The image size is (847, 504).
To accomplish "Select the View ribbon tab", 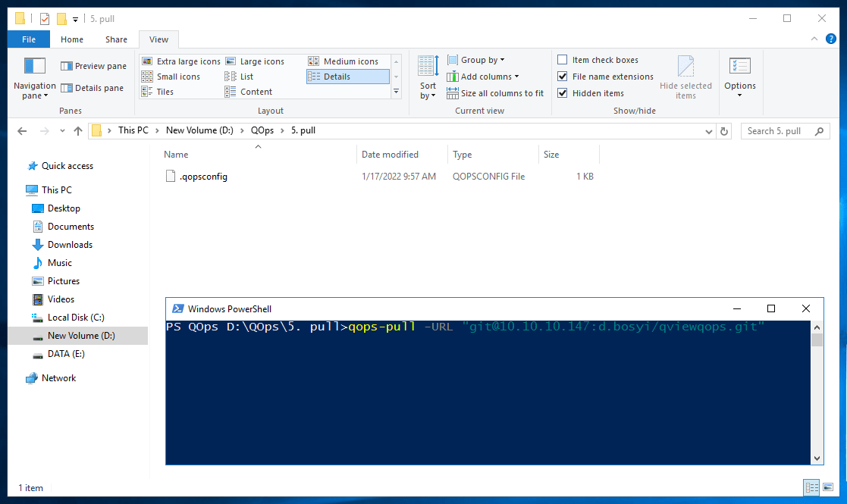I will point(158,39).
